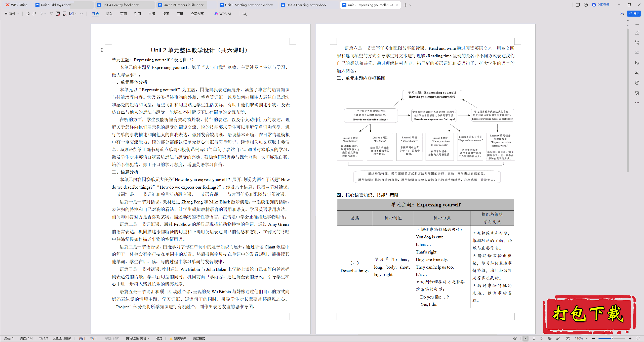Expand the dropdown next to the blue hatched icon
This screenshot has width=644, height=342.
pyautogui.click(x=75, y=14)
